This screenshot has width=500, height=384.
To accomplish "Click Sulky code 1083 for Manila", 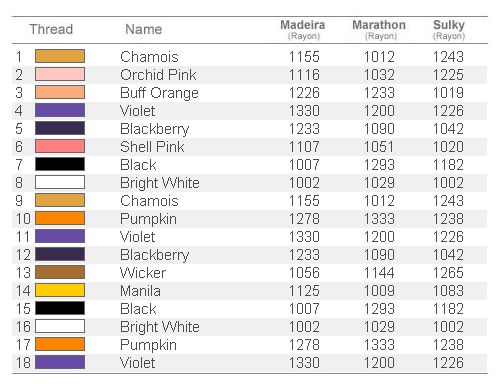I will pyautogui.click(x=448, y=291).
